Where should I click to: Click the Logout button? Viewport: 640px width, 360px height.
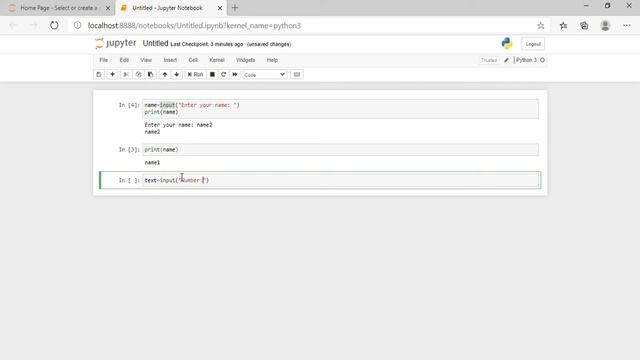tap(533, 44)
